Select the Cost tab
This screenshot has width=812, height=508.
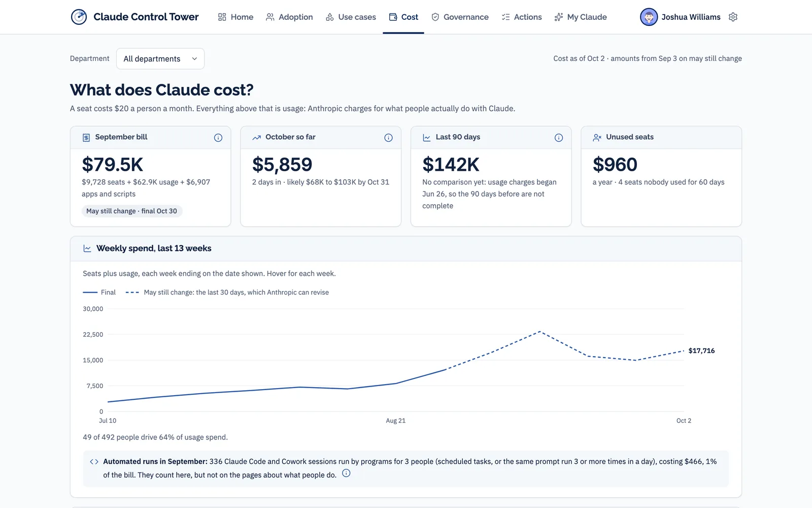403,17
